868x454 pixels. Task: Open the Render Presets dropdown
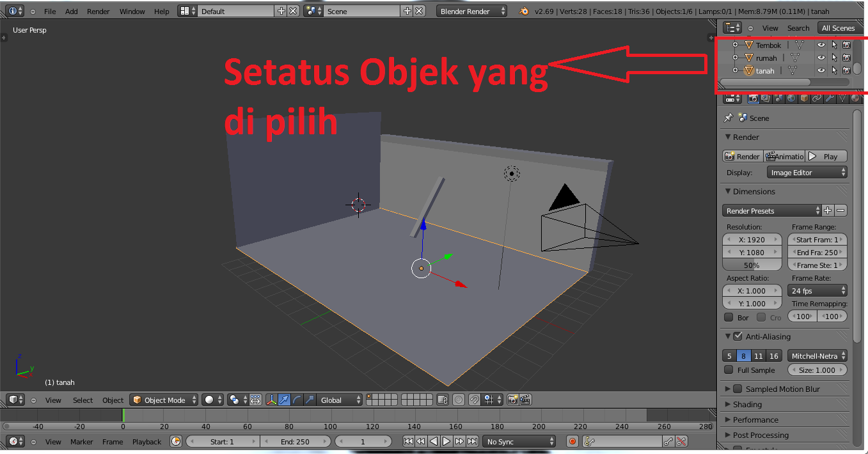[x=772, y=210]
